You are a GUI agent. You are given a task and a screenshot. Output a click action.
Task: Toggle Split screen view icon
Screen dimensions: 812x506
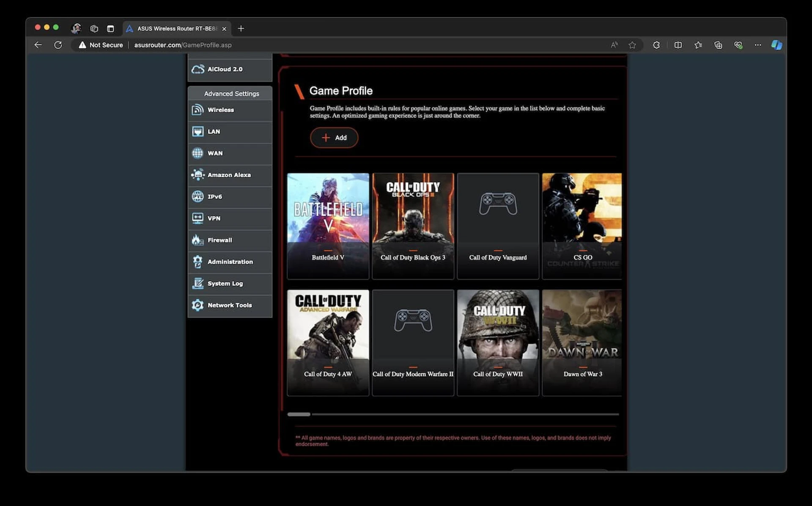(x=678, y=45)
